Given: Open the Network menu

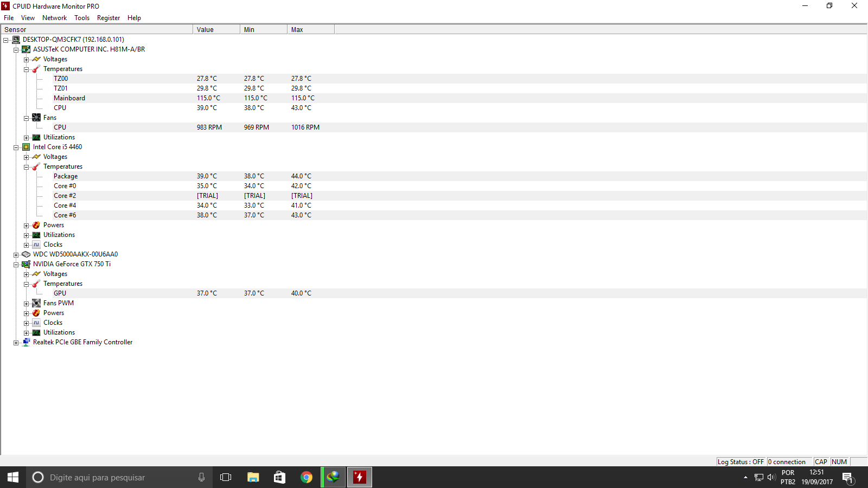Looking at the screenshot, I should 54,18.
